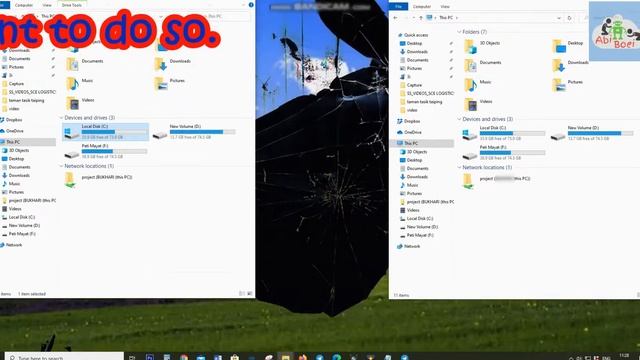640x360 pixels.
Task: Open project network location in right window
Action: click(x=497, y=180)
